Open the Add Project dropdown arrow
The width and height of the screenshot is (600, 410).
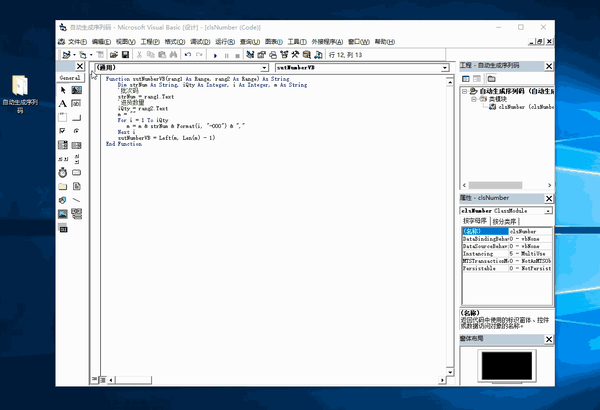[x=74, y=55]
